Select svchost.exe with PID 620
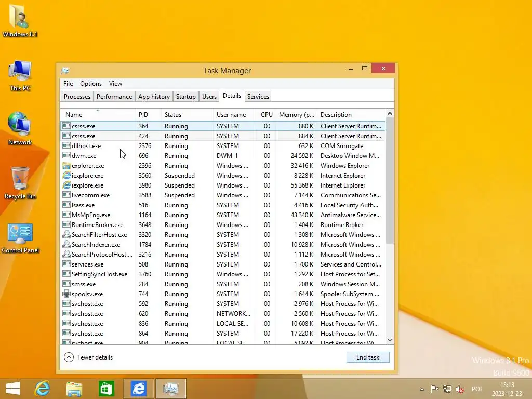Screen dimensions: 532x399 223,313
